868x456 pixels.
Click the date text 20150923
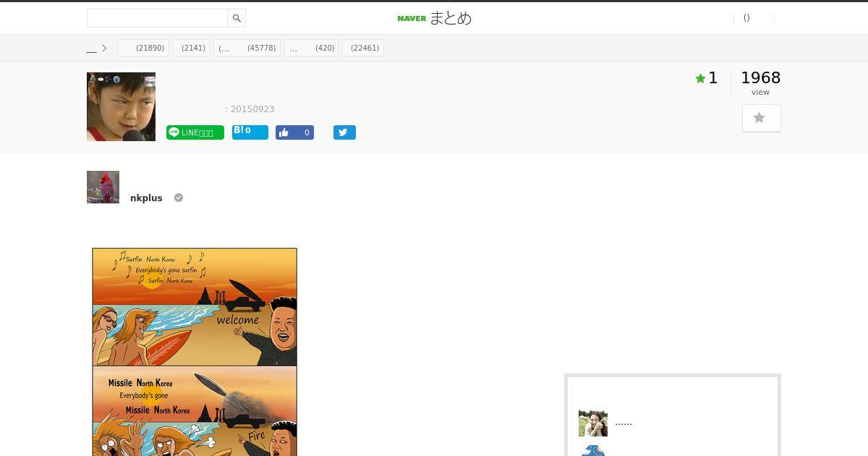pyautogui.click(x=252, y=109)
